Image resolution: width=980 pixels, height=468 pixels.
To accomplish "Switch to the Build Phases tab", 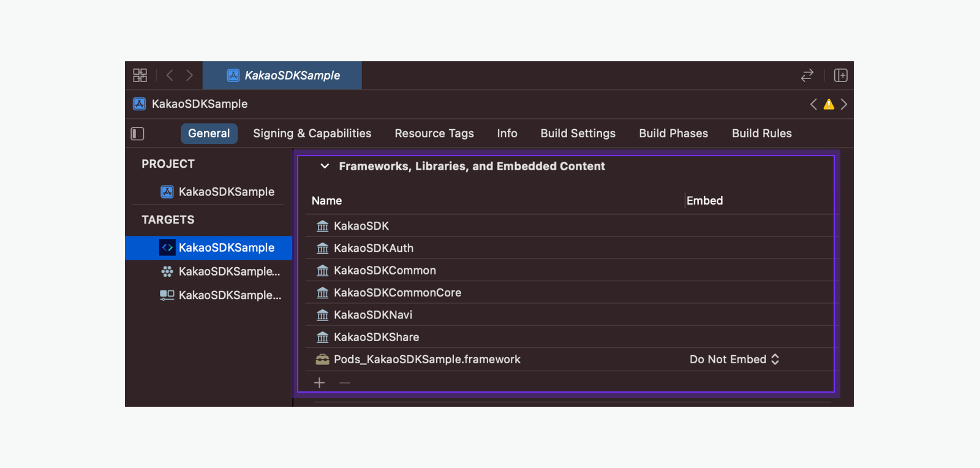I will 673,134.
